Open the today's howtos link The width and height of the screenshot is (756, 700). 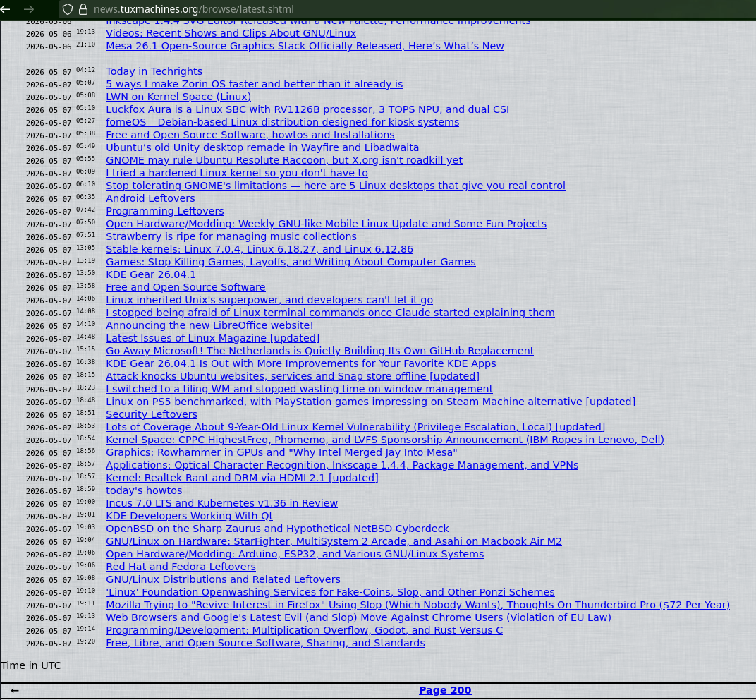[144, 490]
